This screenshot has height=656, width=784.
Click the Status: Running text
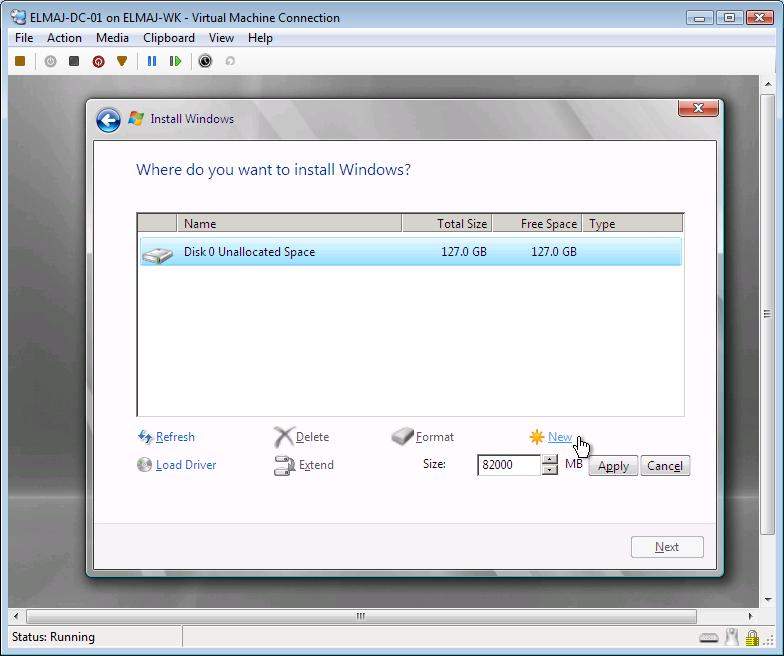53,637
